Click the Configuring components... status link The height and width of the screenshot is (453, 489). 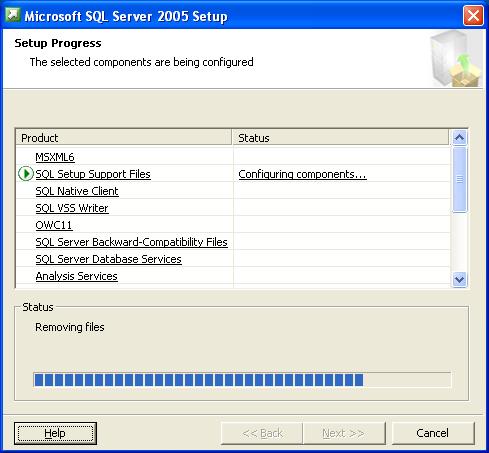tap(302, 174)
